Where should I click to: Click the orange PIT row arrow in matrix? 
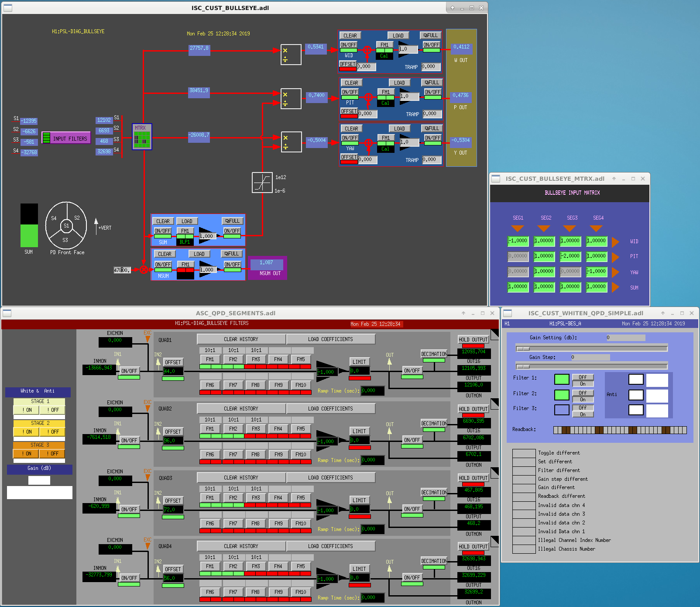click(615, 257)
